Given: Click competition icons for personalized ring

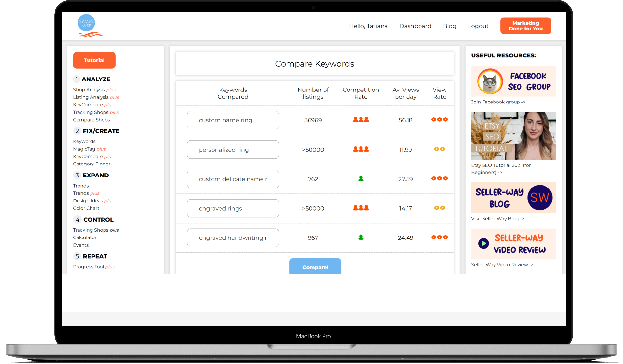Looking at the screenshot, I should pyautogui.click(x=361, y=149).
